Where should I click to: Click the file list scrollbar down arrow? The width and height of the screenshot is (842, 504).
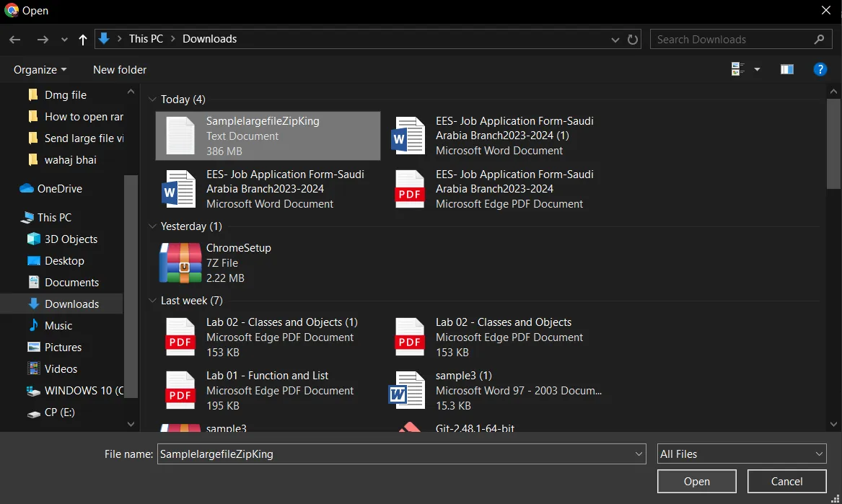(x=833, y=424)
